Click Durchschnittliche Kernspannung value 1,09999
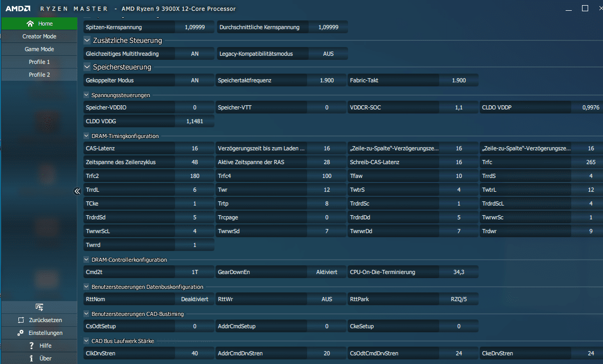 pyautogui.click(x=328, y=27)
